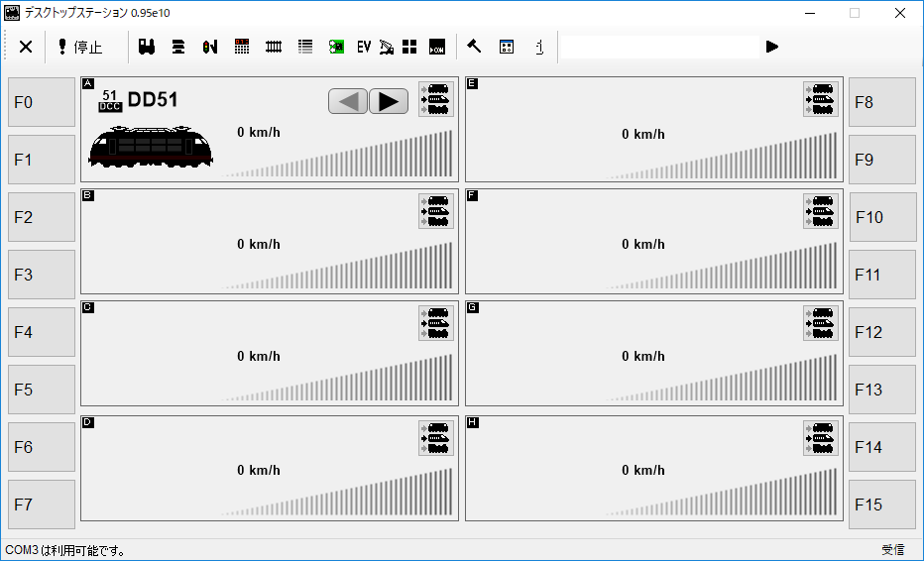Screen dimensions: 924x561
Task: Toggle function F5
Action: pos(42,390)
